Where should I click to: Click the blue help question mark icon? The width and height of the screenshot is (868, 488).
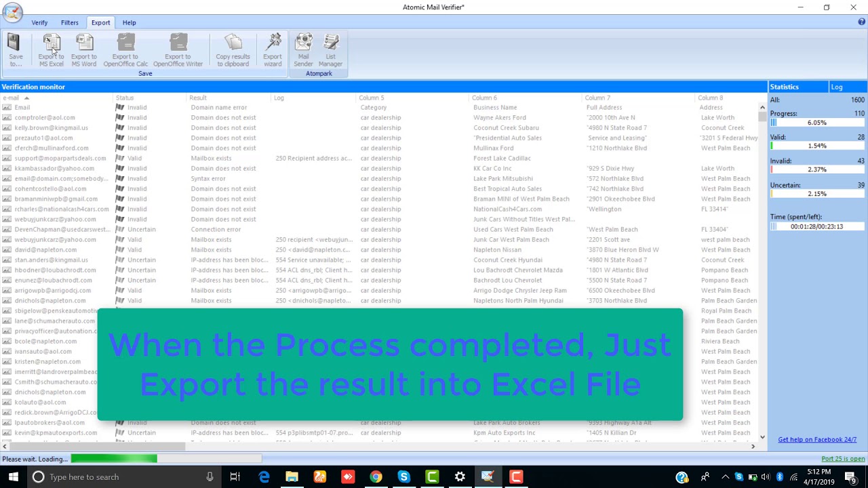pyautogui.click(x=861, y=22)
